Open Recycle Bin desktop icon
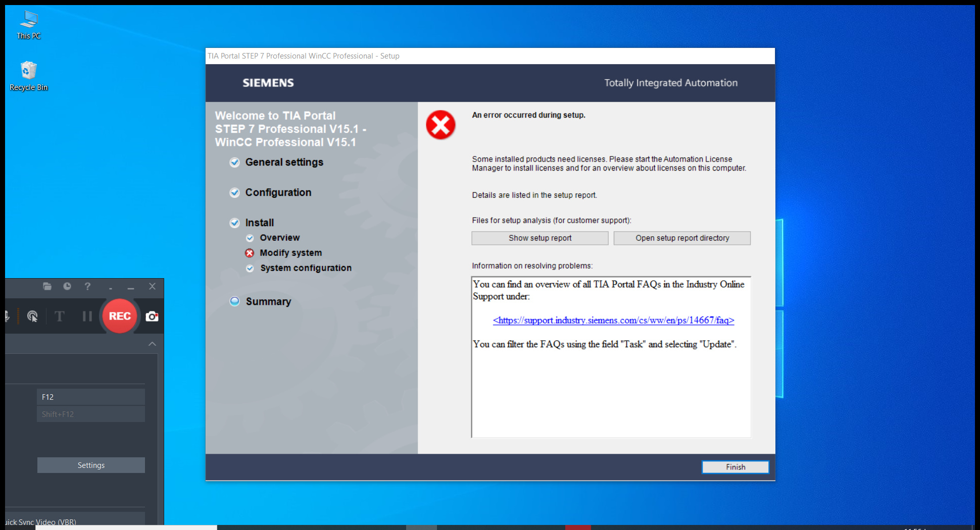The width and height of the screenshot is (980, 530). pyautogui.click(x=28, y=77)
